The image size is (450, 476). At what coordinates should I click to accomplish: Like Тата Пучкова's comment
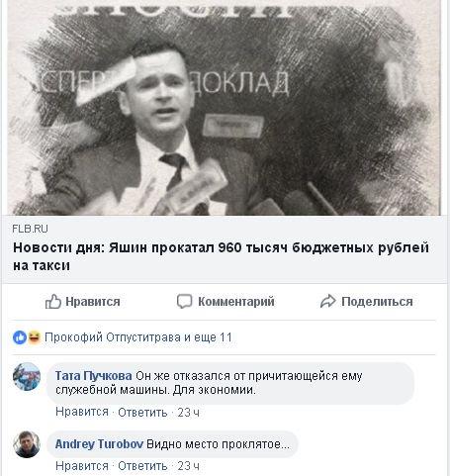pos(82,412)
